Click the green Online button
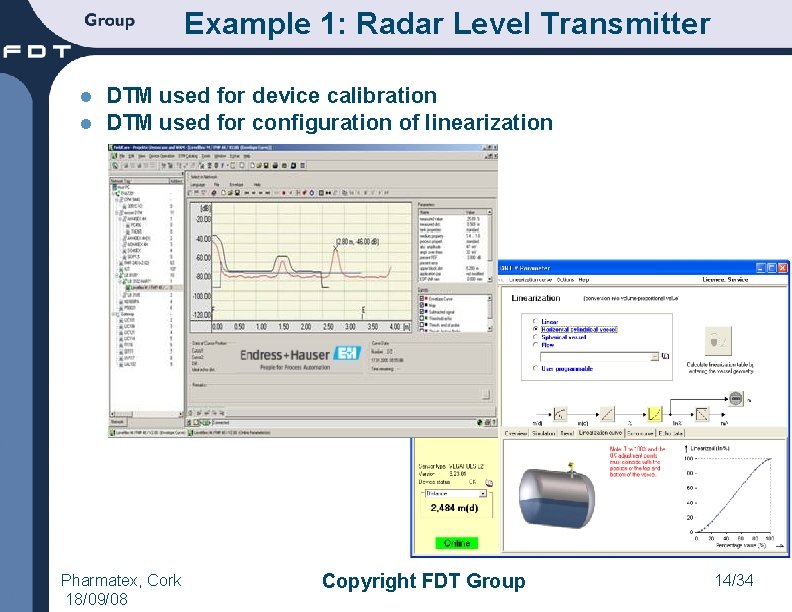This screenshot has width=792, height=612. (457, 543)
